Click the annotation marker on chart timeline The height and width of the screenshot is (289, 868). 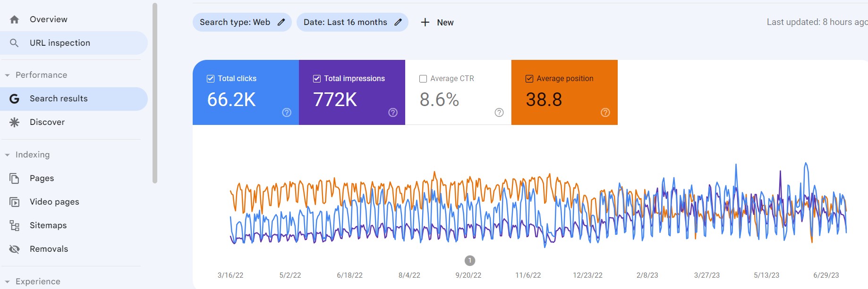click(x=469, y=260)
